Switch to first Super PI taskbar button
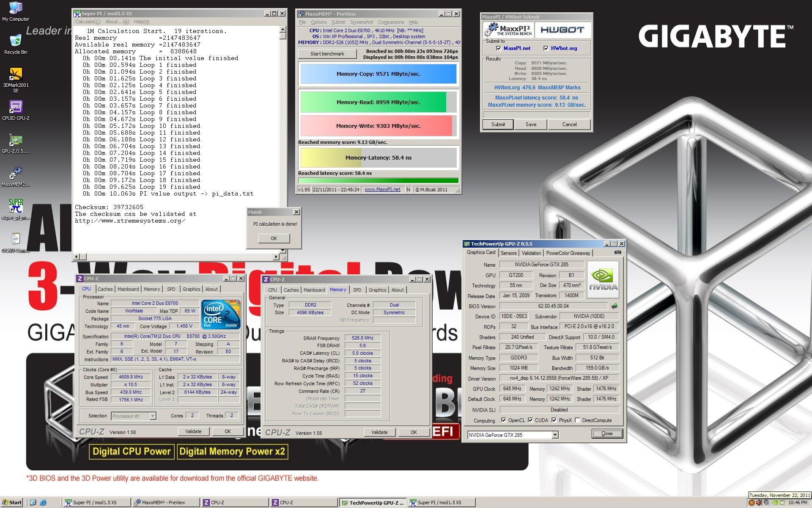Image resolution: width=812 pixels, height=508 pixels. click(x=96, y=502)
